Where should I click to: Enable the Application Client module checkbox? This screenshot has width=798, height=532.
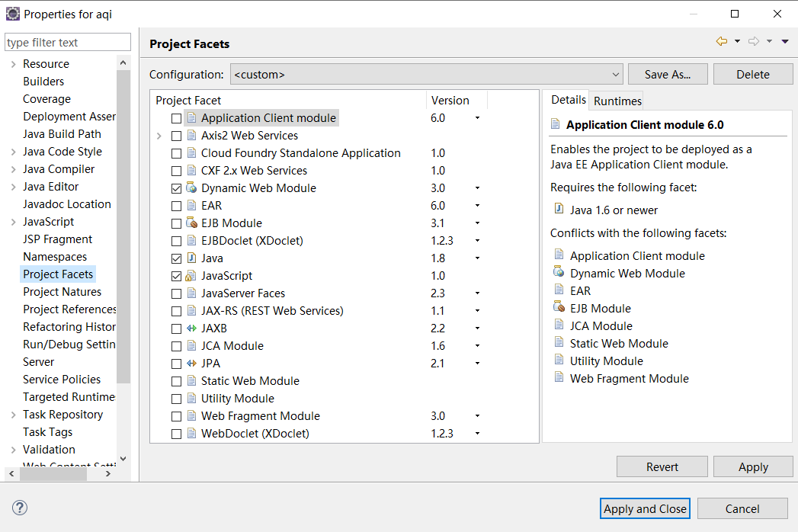point(177,118)
